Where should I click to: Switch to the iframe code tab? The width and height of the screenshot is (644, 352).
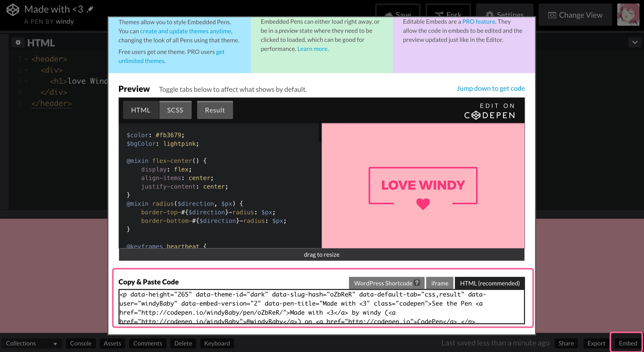[x=440, y=283]
